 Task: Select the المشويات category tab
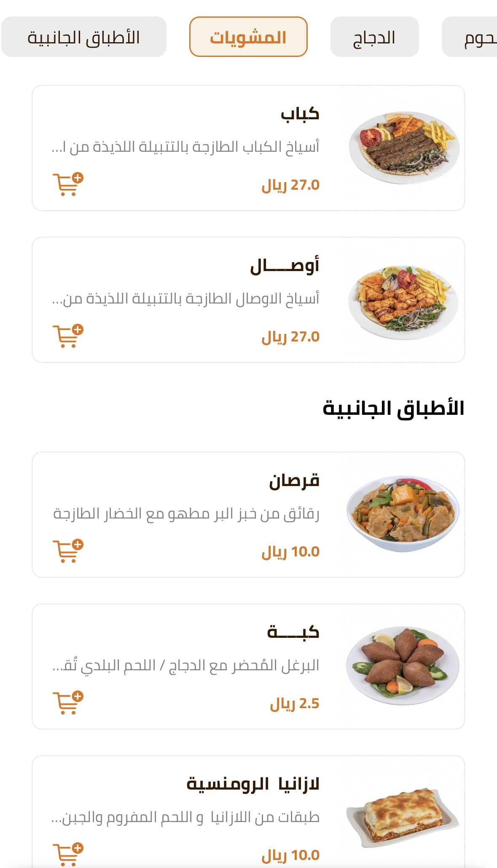tap(248, 37)
